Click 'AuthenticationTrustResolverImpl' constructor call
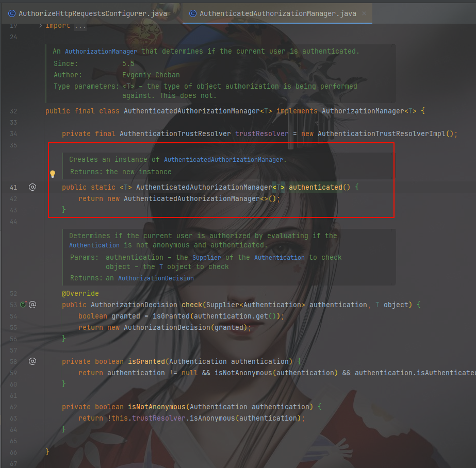Screen dimensions: 476x468 pos(381,134)
